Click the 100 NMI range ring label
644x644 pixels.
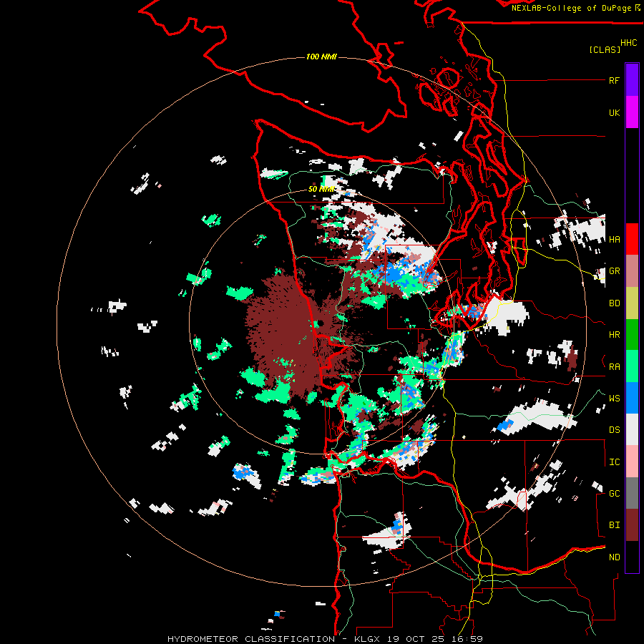coord(321,57)
